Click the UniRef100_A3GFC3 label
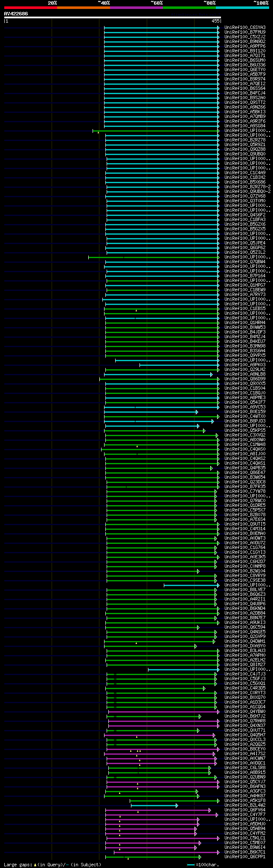Image resolution: width=273 pixels, height=868 pixels. 245,791
